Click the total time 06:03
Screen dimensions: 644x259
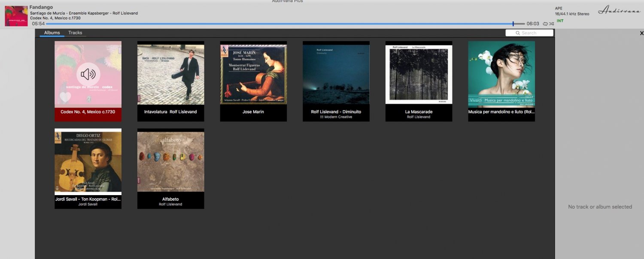[x=533, y=24]
